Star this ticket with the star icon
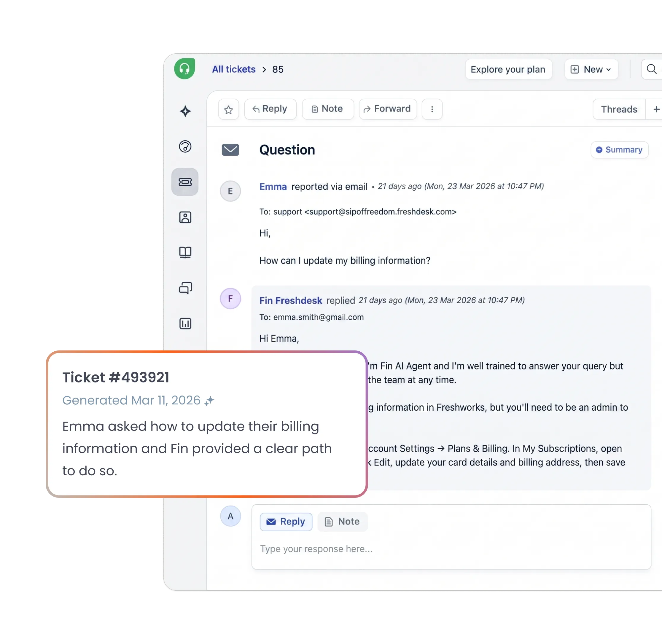 coord(229,109)
